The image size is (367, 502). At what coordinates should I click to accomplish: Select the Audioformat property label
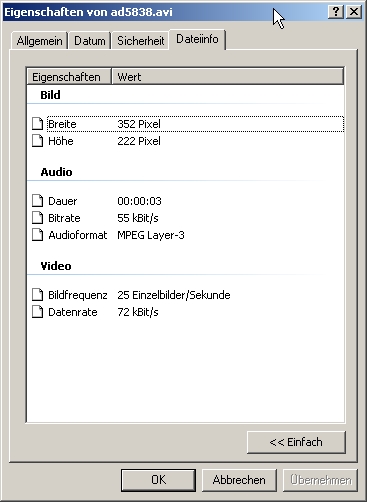click(78, 235)
